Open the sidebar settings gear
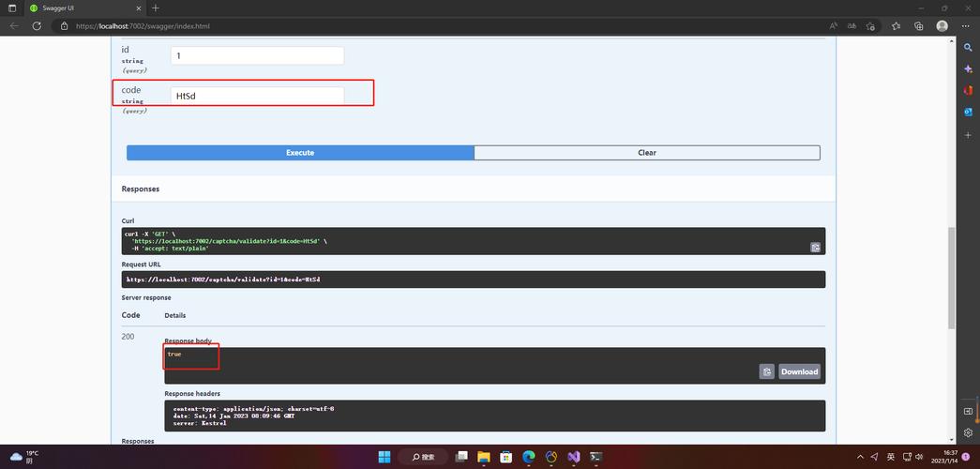 coord(968,432)
